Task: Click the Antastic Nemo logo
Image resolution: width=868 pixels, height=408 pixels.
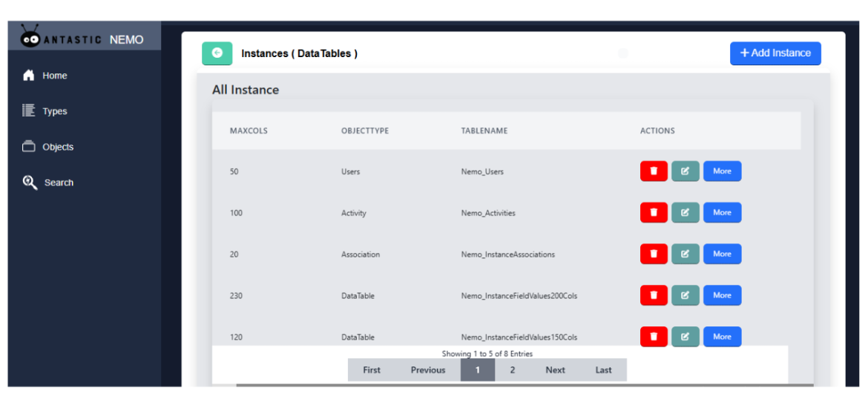Action: coord(83,39)
